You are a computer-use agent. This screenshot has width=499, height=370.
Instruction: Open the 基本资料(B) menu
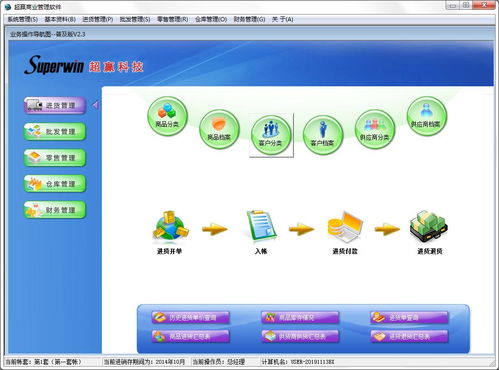(60, 19)
